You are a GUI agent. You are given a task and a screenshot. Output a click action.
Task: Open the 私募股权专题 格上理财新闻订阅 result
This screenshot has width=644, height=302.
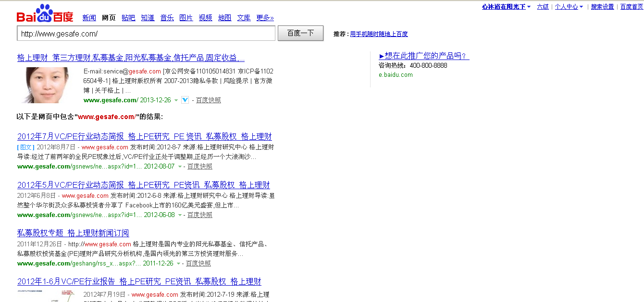click(x=73, y=233)
